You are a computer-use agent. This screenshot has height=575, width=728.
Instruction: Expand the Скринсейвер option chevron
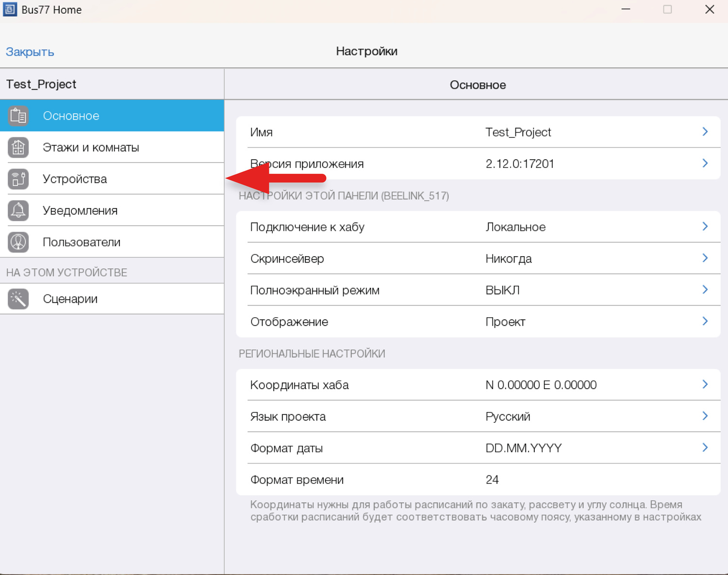[x=705, y=258]
